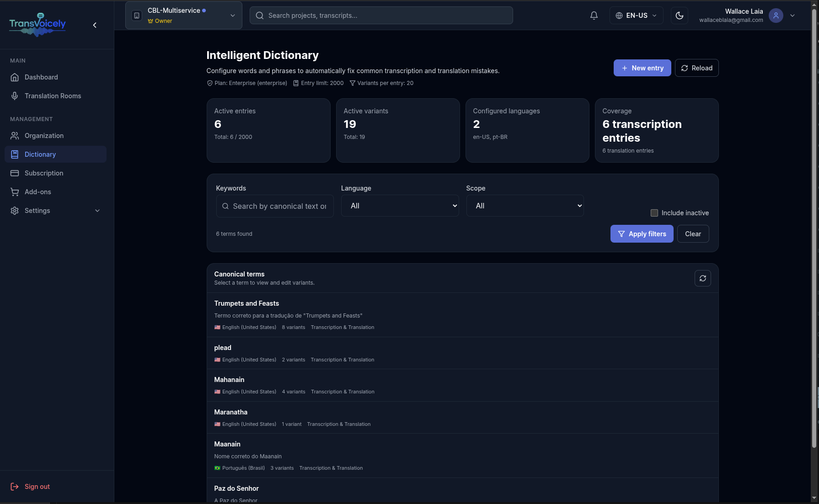The height and width of the screenshot is (504, 819).
Task: Toggle dark mode moon icon
Action: pyautogui.click(x=680, y=16)
